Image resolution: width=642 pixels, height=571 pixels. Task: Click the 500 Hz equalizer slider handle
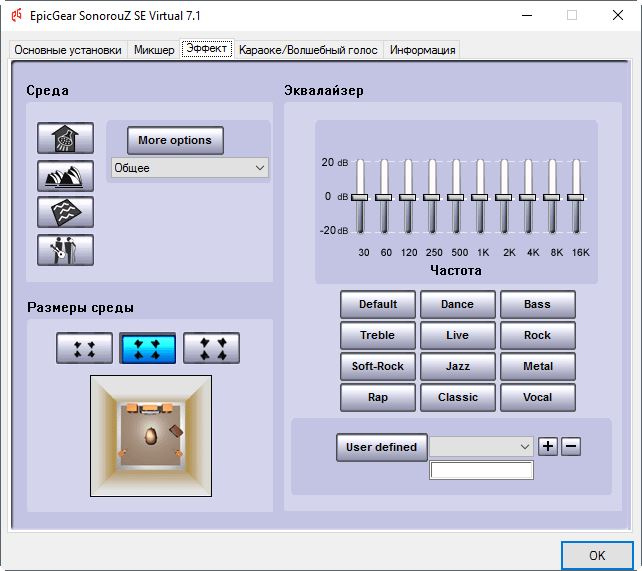pyautogui.click(x=456, y=197)
